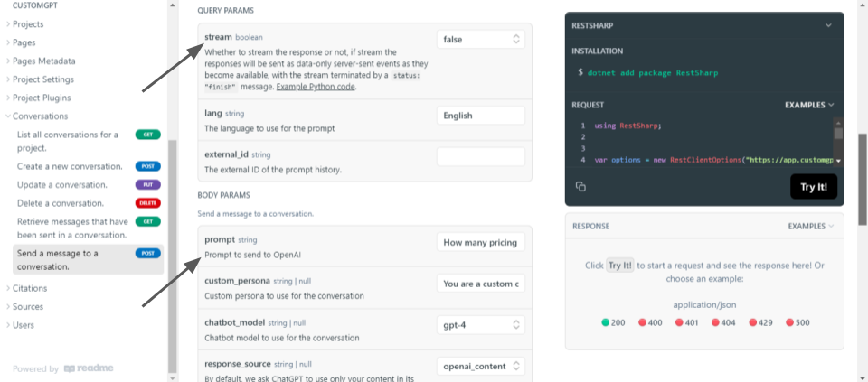Click the sidebar scroll-down arrow
This screenshot has height=382, width=868.
(172, 378)
